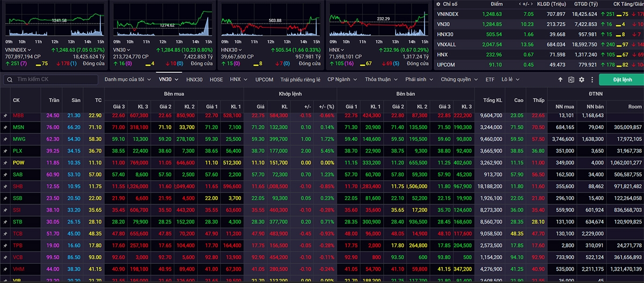The image size is (644, 283).
Task: Toggle the pin on the SSI row
Action: click(5, 210)
